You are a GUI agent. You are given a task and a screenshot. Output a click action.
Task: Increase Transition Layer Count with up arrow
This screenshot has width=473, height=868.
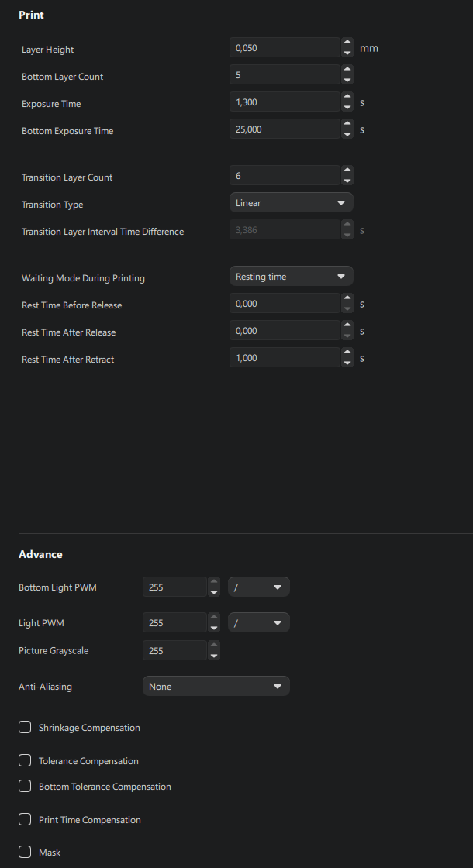(347, 170)
